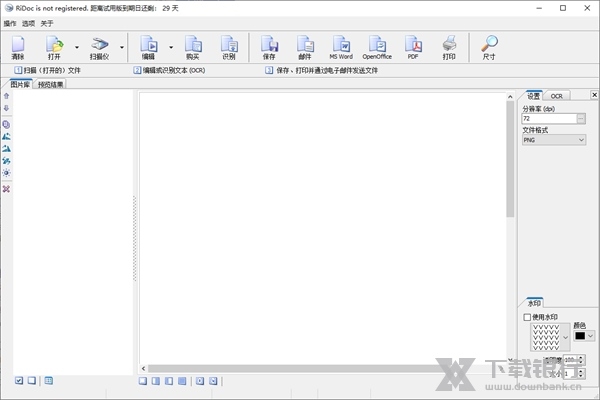Click the 打印 (Print) icon
This screenshot has width=600, height=400.
pyautogui.click(x=449, y=47)
